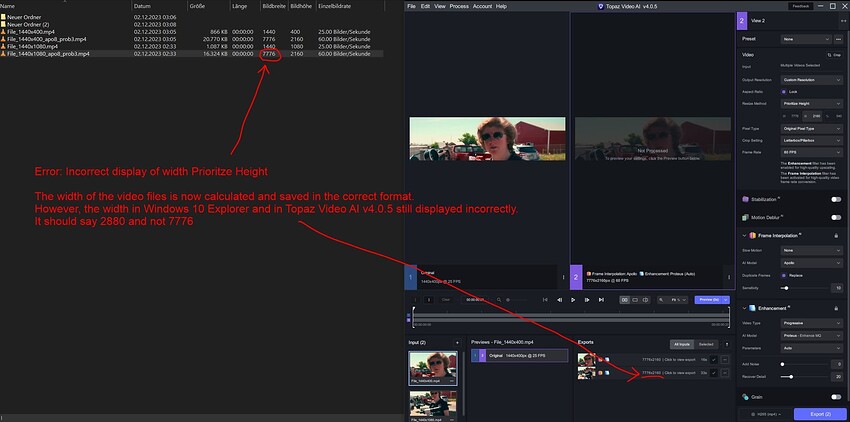Enable the Motion Deblur switch

tap(835, 215)
